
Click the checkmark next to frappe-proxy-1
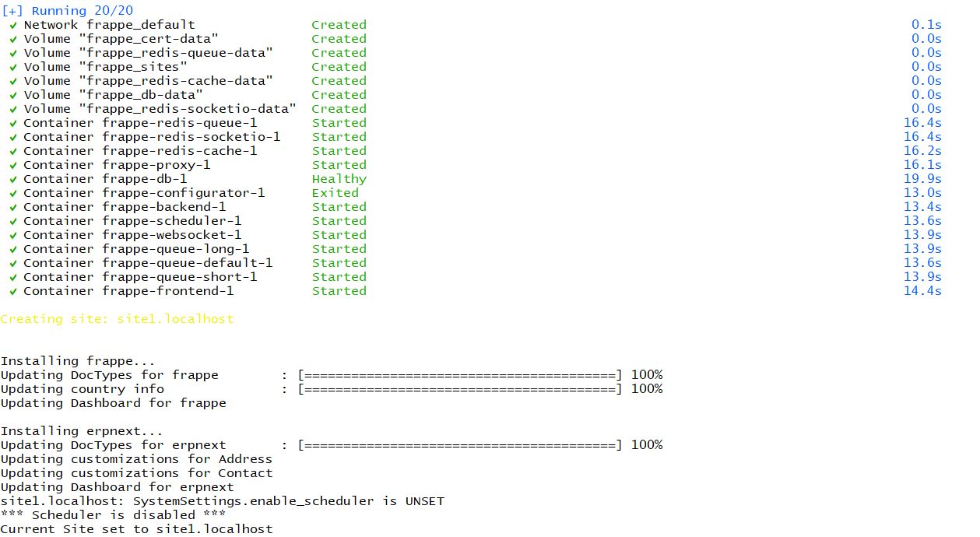(12, 164)
